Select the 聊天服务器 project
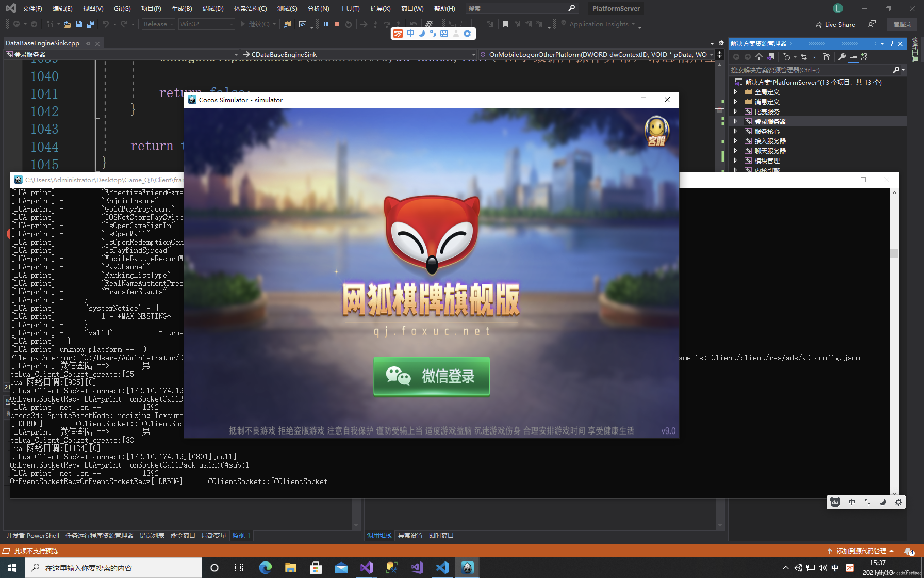The image size is (924, 578). click(770, 151)
